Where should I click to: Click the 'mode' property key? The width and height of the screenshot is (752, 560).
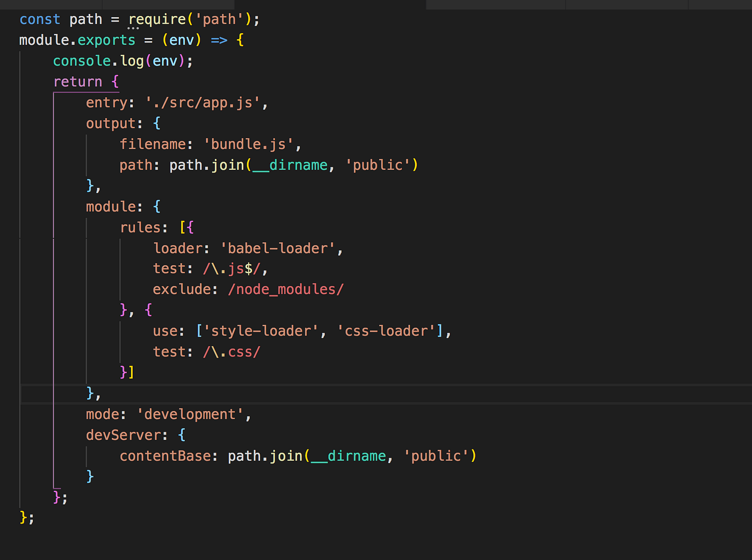[x=103, y=414]
